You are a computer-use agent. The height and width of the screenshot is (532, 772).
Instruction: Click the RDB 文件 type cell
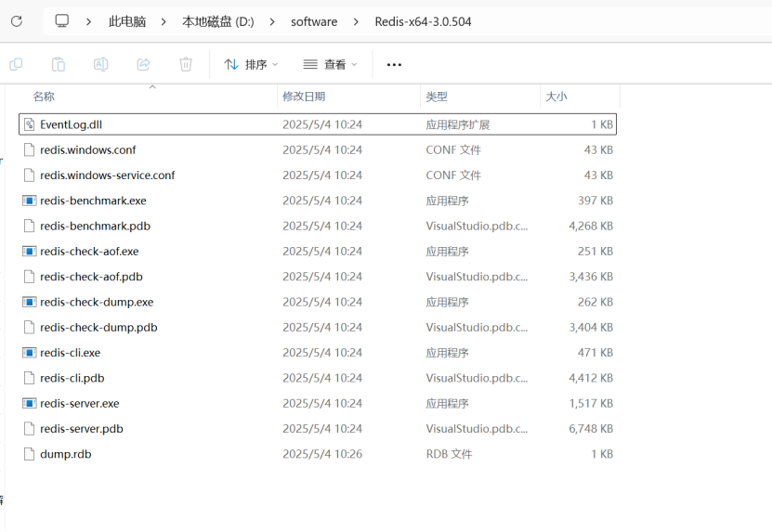click(x=449, y=454)
